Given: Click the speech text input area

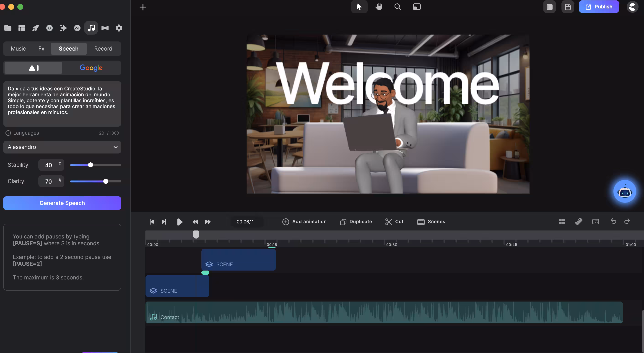Looking at the screenshot, I should 62,104.
